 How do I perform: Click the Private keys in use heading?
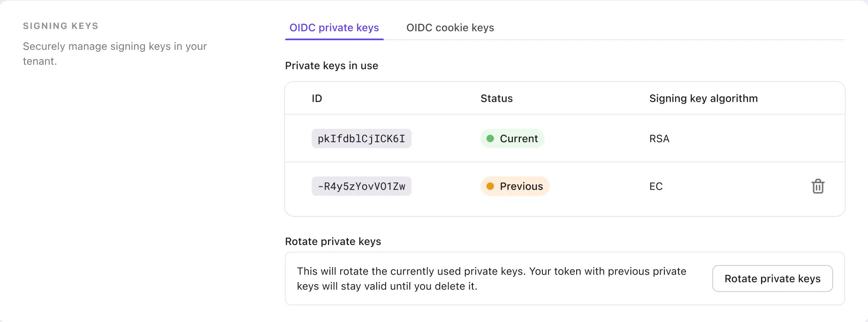click(x=331, y=65)
